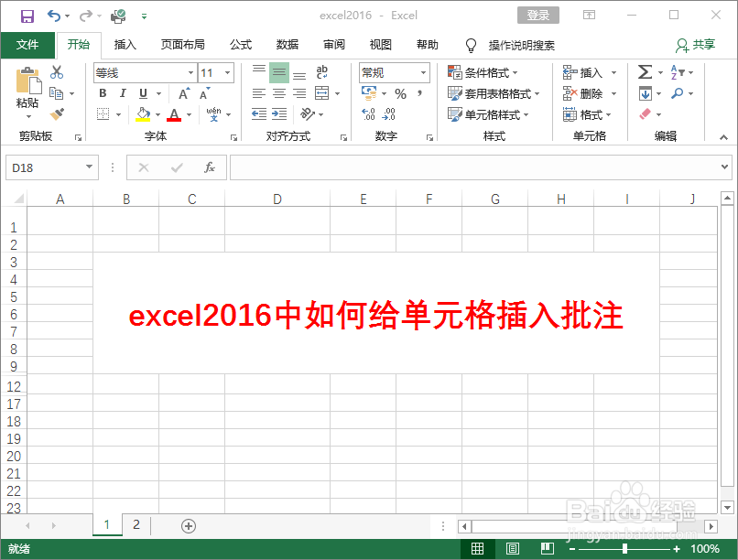Toggle top vertical alignment

[x=259, y=69]
